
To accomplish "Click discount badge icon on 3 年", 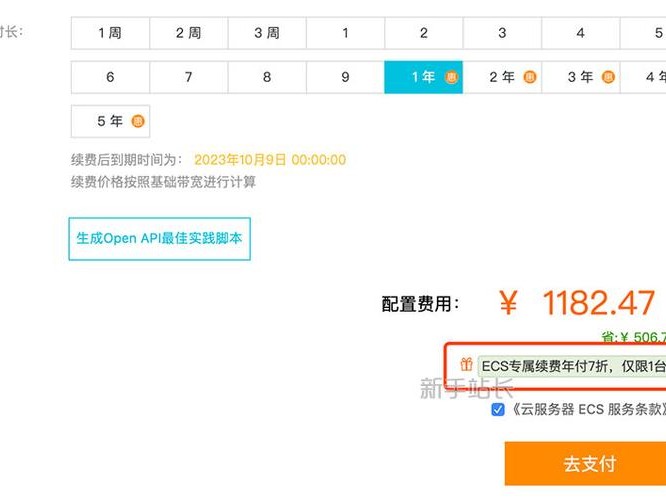I will (x=608, y=77).
